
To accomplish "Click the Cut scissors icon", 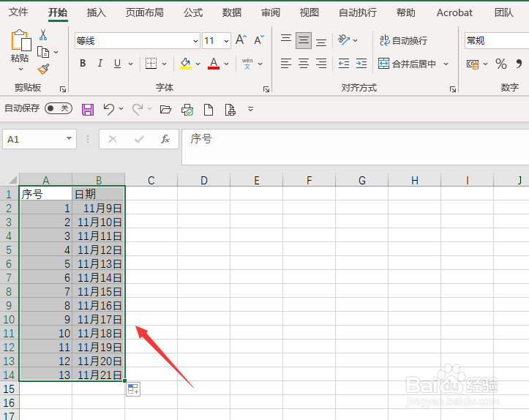I will pyautogui.click(x=43, y=34).
